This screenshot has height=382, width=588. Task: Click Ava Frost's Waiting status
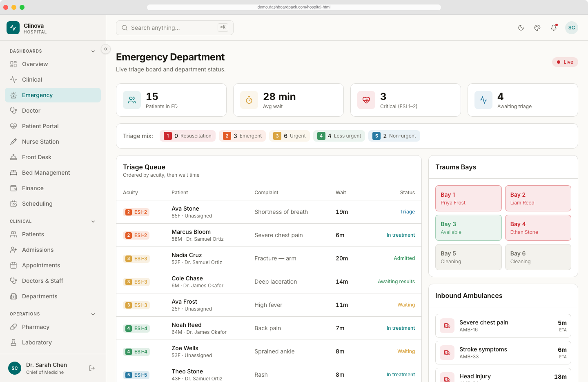tap(406, 305)
